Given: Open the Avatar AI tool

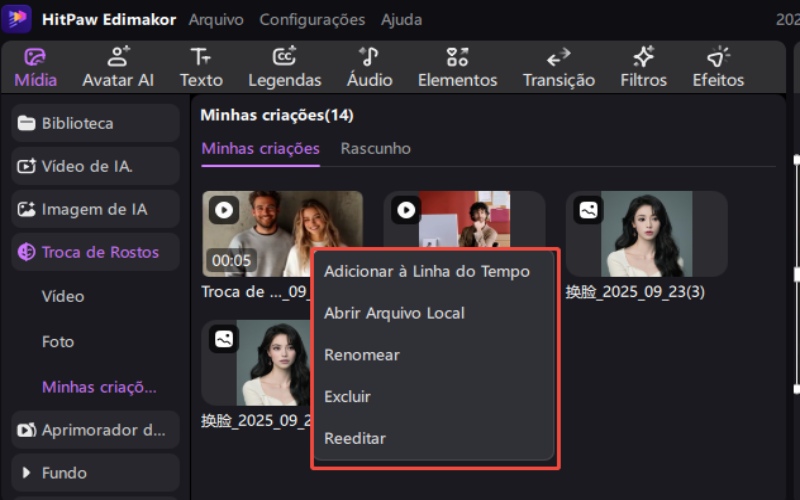Looking at the screenshot, I should 118,67.
